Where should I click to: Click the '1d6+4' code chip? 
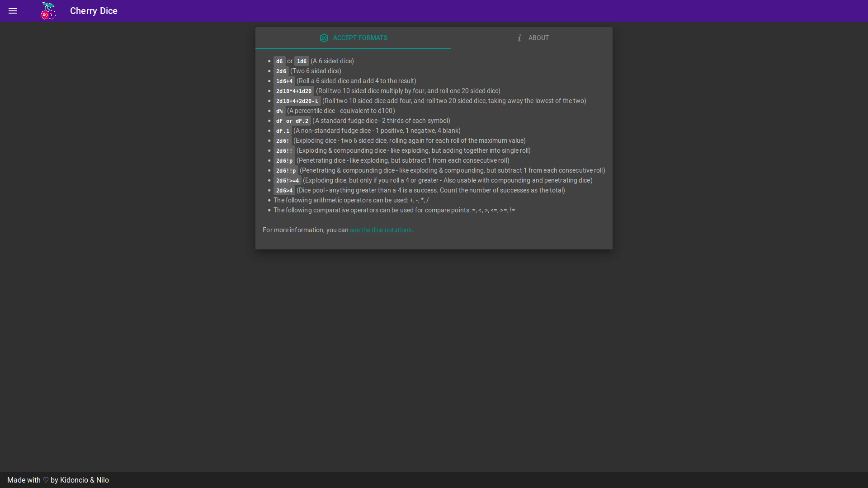284,81
